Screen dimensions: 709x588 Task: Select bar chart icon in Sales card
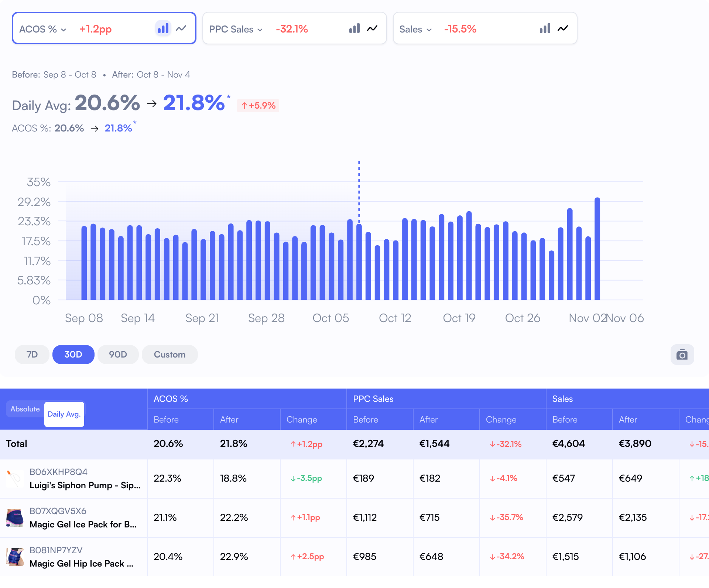545,28
